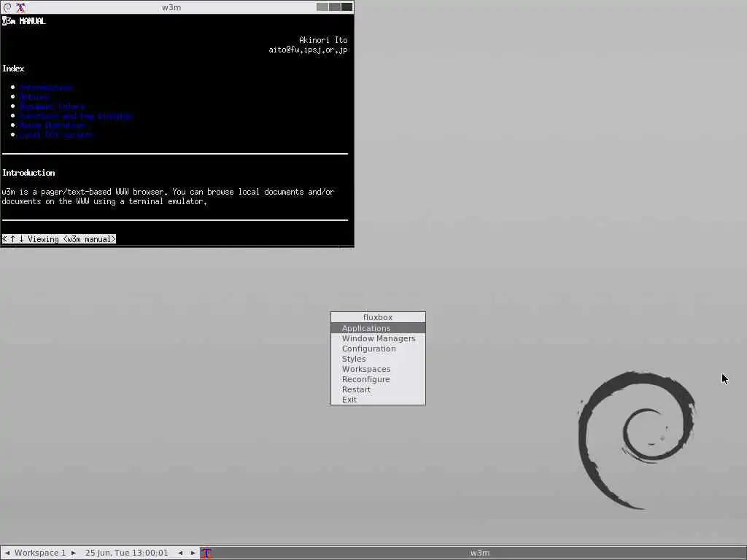This screenshot has height=560, width=747.
Task: Click the author name Akinori Ito
Action: pyautogui.click(x=323, y=40)
